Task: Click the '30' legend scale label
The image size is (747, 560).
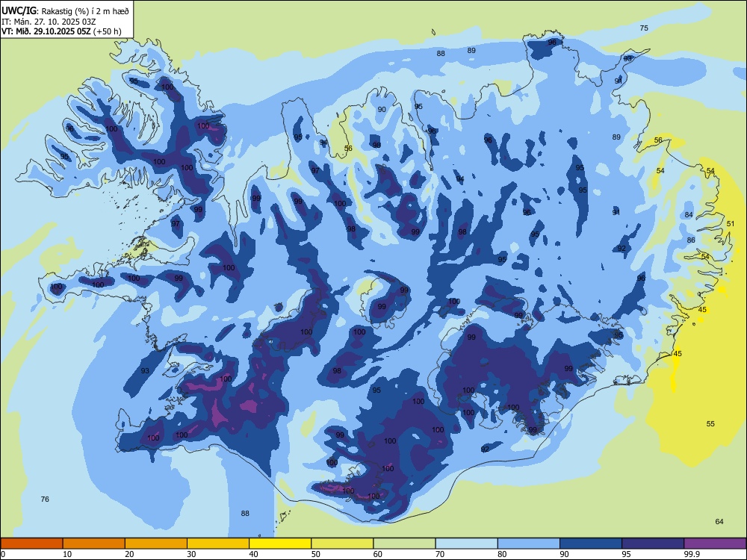Action: (191, 554)
